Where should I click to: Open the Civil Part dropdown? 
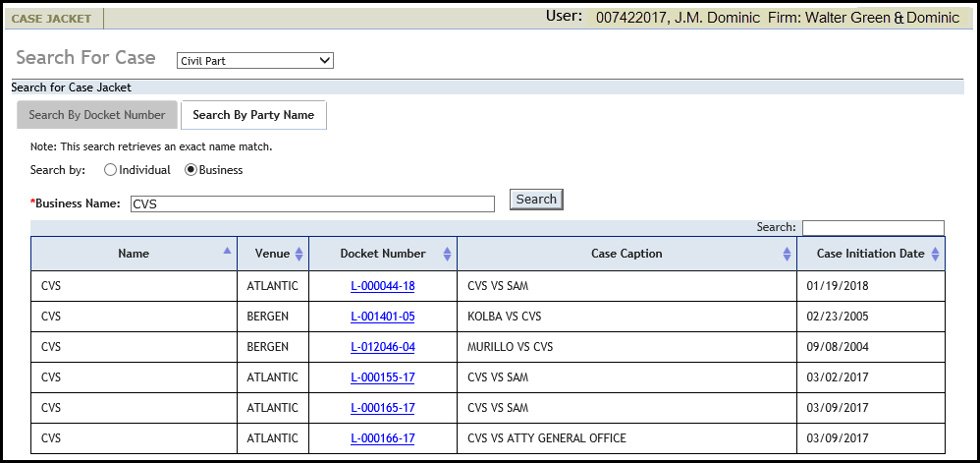pos(255,61)
